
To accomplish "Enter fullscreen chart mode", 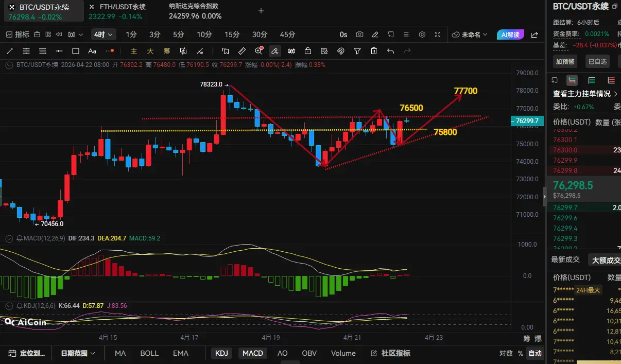I will coord(438,34).
